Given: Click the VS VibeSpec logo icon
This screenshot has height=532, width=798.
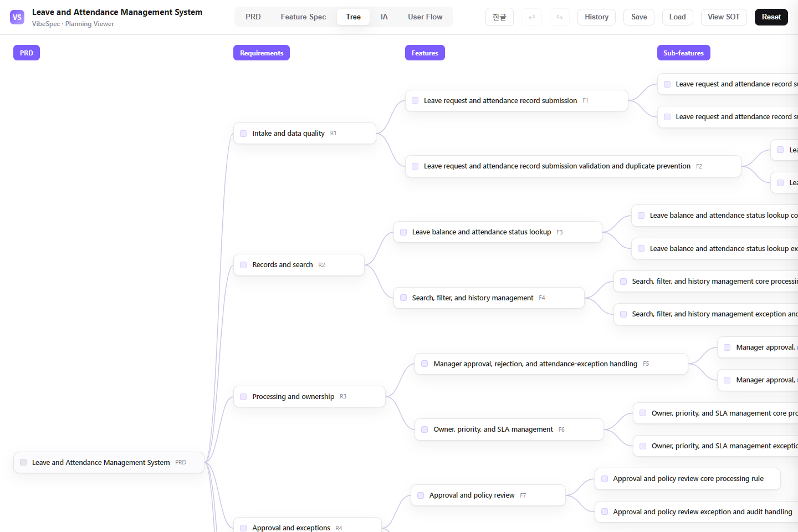Looking at the screenshot, I should (x=17, y=17).
